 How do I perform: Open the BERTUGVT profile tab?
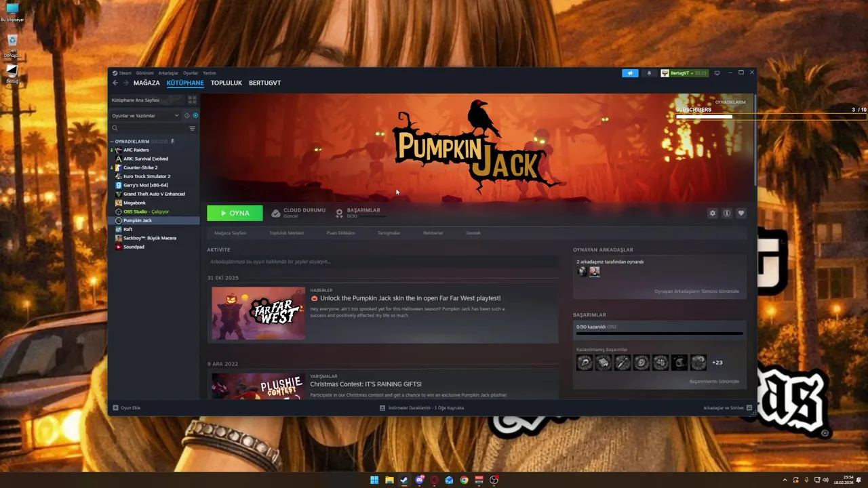264,83
